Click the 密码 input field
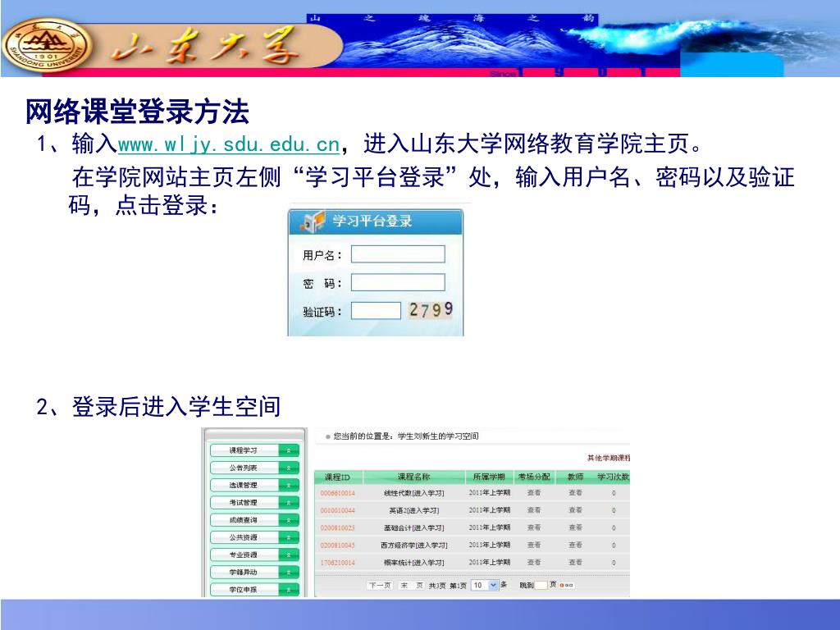 point(398,282)
